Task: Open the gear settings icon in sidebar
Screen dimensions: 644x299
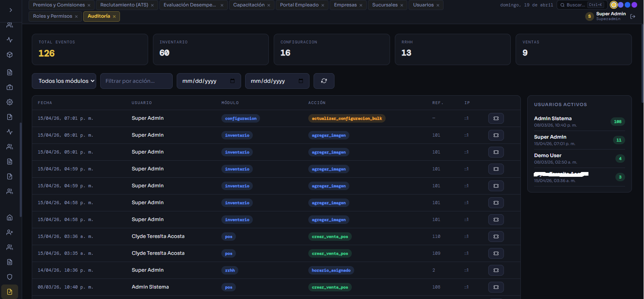Action: 10,102
